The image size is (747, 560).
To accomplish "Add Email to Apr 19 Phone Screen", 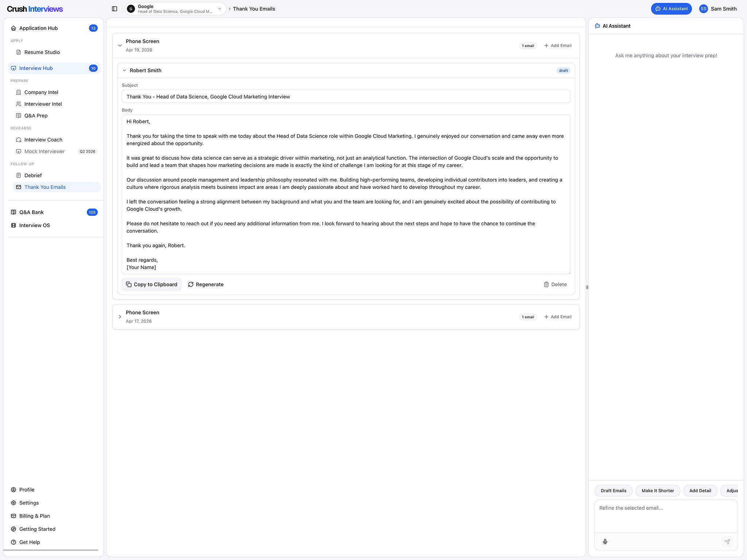I will pos(558,46).
